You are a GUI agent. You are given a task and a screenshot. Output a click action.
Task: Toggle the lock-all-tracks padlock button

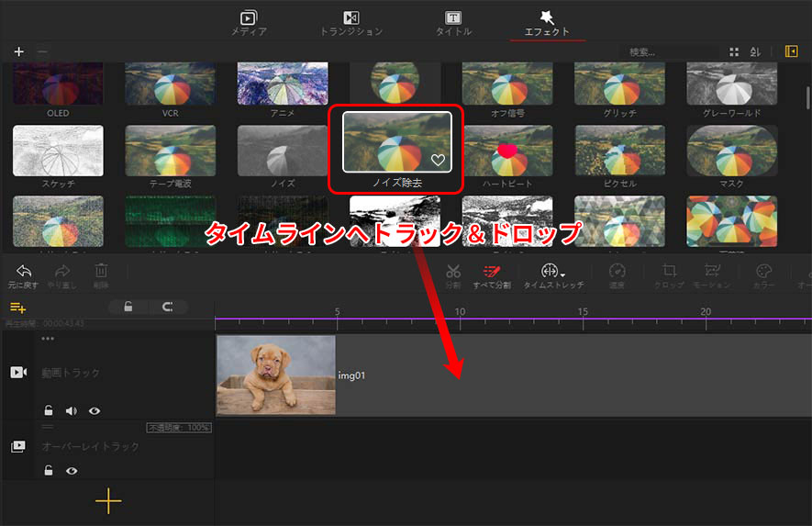pyautogui.click(x=128, y=307)
